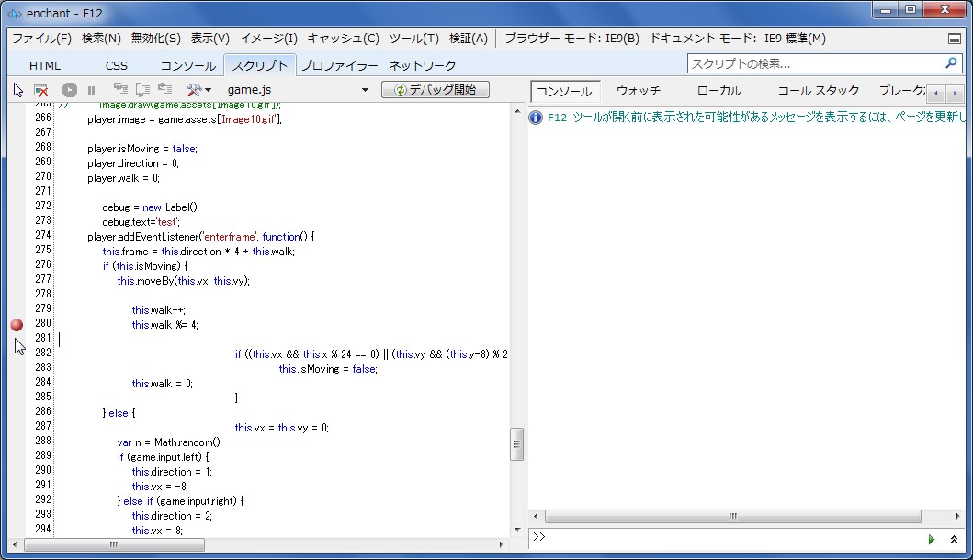Open the ツール(T) menu
This screenshot has width=973, height=560.
click(x=413, y=39)
